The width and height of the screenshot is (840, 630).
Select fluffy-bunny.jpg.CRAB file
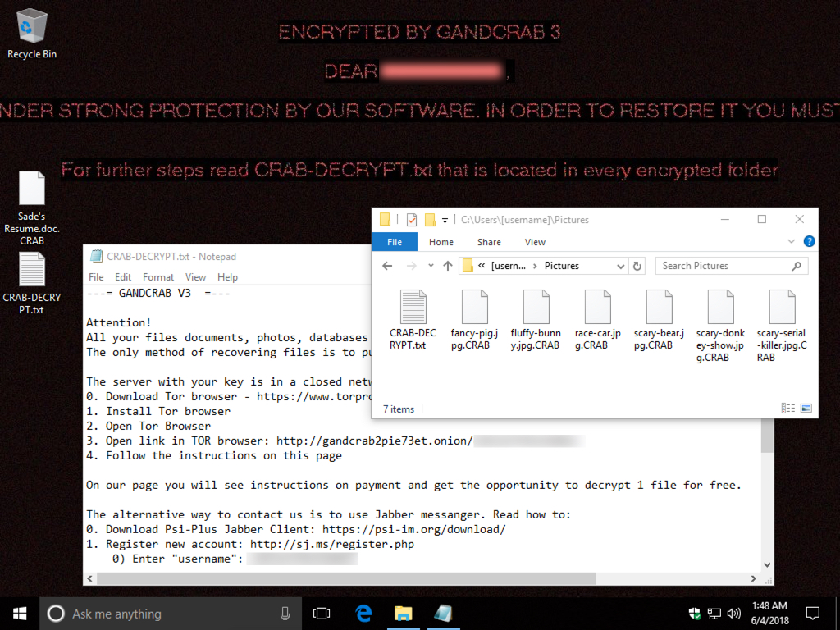[x=536, y=320]
